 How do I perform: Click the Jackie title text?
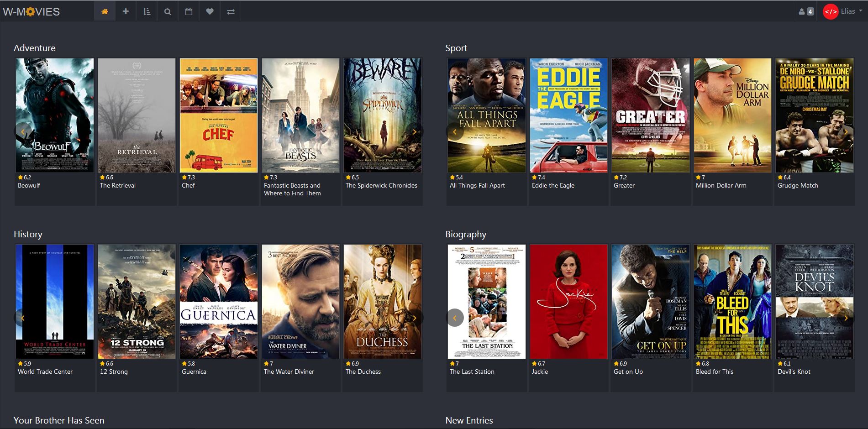[540, 371]
